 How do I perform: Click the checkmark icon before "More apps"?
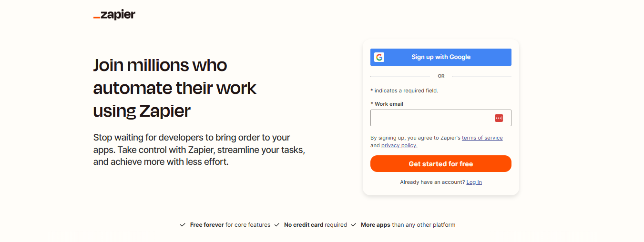353,225
